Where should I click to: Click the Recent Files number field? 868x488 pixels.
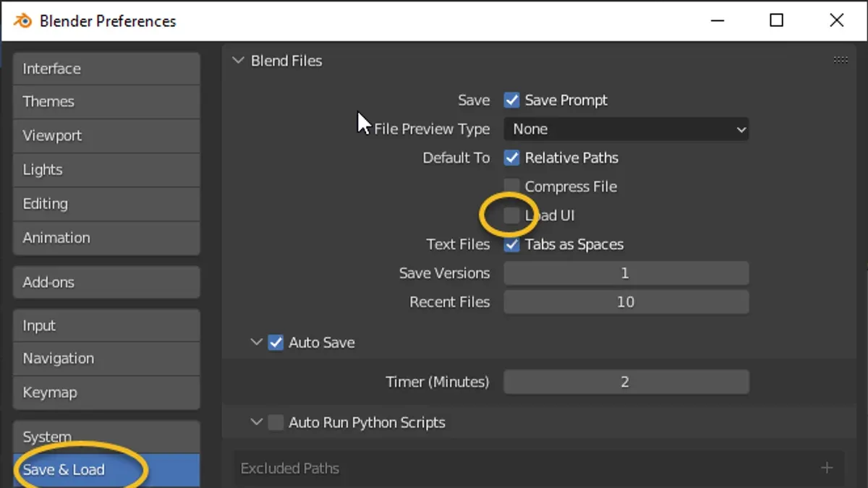(x=626, y=302)
